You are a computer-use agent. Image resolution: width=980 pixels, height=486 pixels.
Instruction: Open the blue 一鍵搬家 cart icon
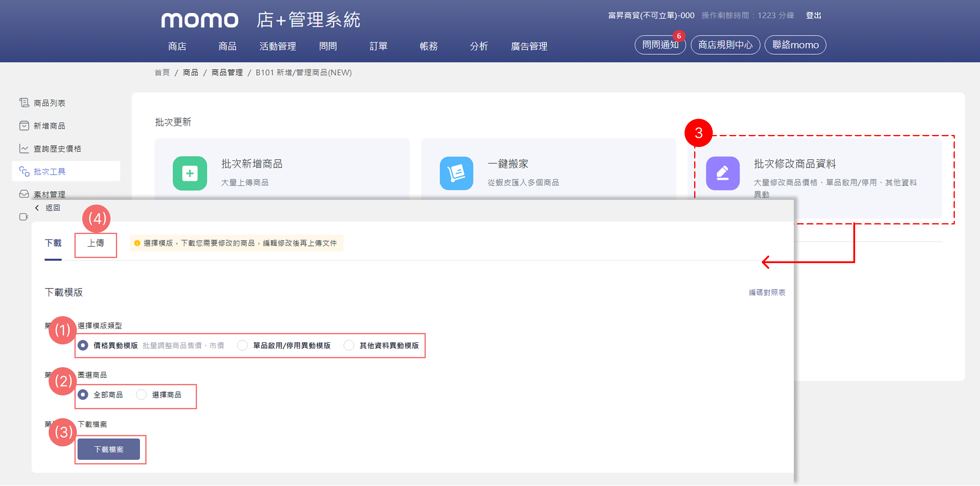pos(457,173)
